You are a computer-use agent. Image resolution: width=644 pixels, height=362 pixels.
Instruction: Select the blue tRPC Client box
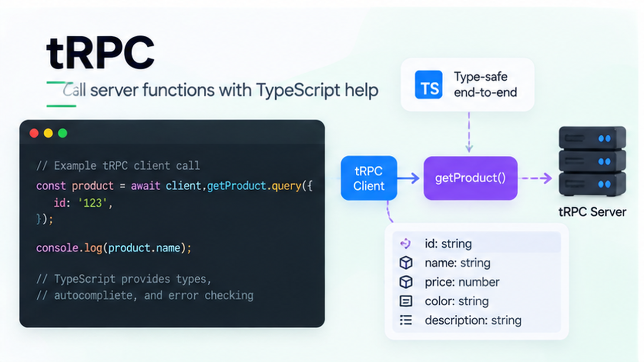click(369, 178)
